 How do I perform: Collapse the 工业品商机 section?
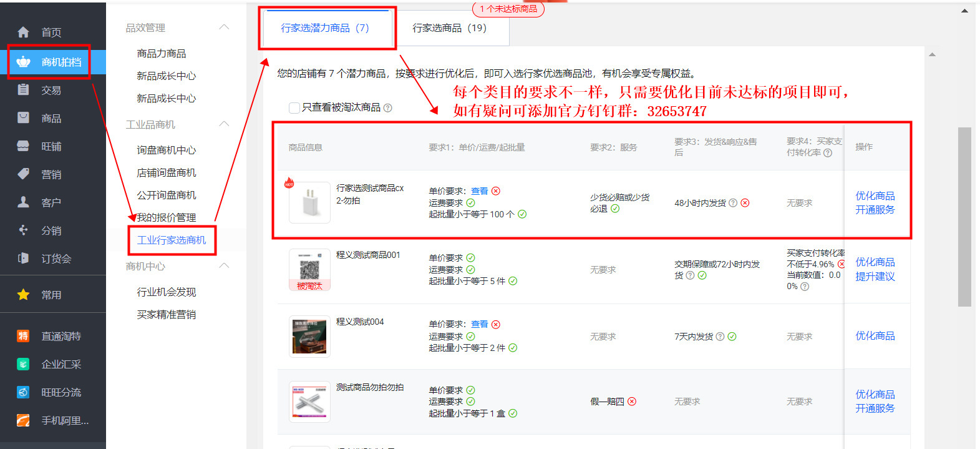tap(225, 124)
